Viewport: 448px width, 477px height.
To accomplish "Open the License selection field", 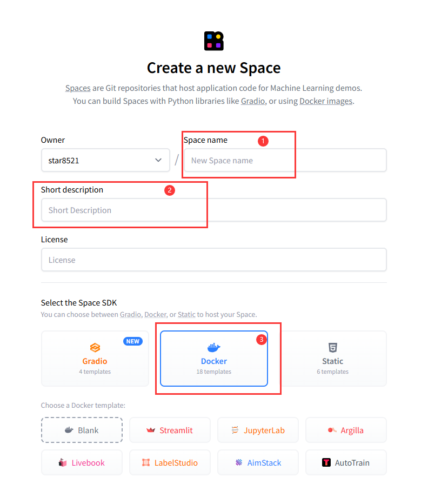I will [x=213, y=260].
